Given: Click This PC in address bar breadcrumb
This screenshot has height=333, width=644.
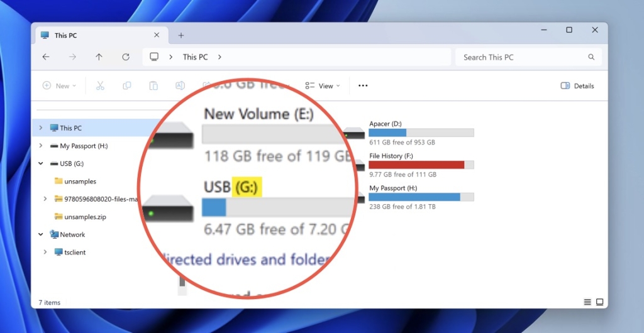Looking at the screenshot, I should coord(195,57).
